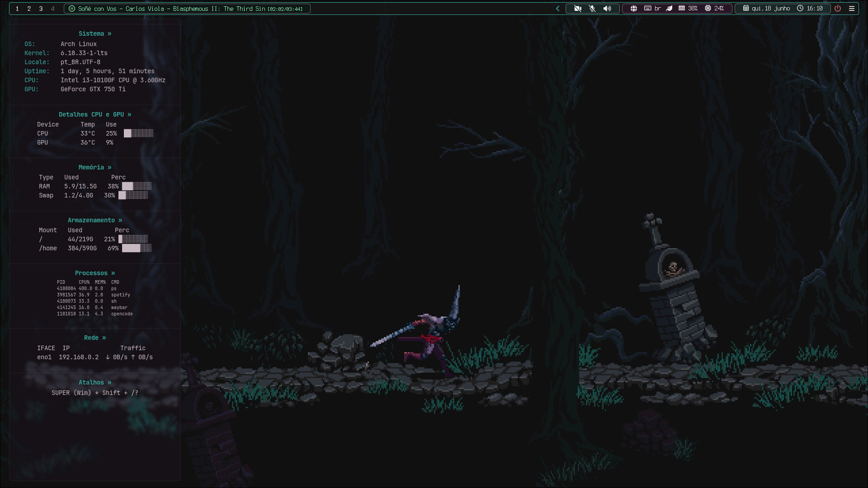This screenshot has height=488, width=868.
Task: Click the GPU temperature '36°C'
Action: pos(88,142)
